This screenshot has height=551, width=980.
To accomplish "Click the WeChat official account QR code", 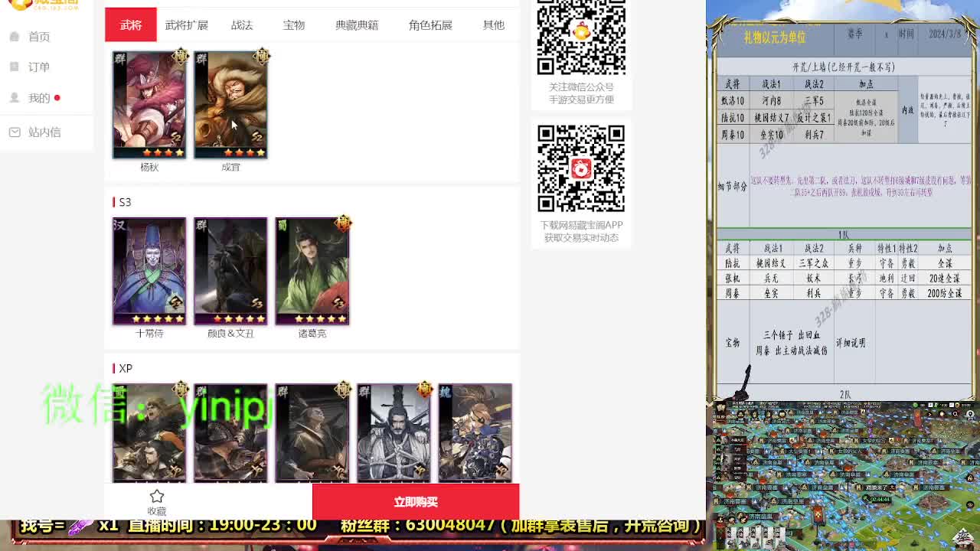I will point(581,36).
